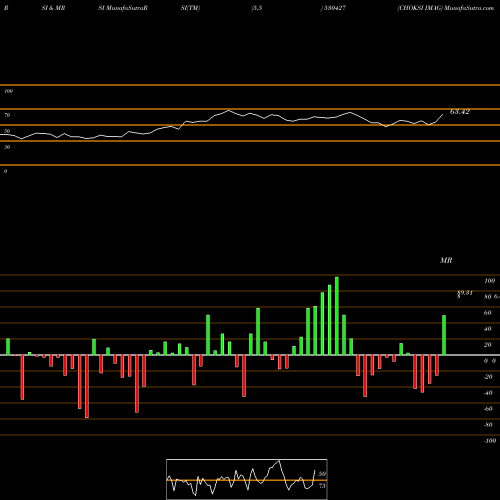This screenshot has height=500, width=500.
Task: Click the MR value 59.31 label
Action: (x=465, y=293)
